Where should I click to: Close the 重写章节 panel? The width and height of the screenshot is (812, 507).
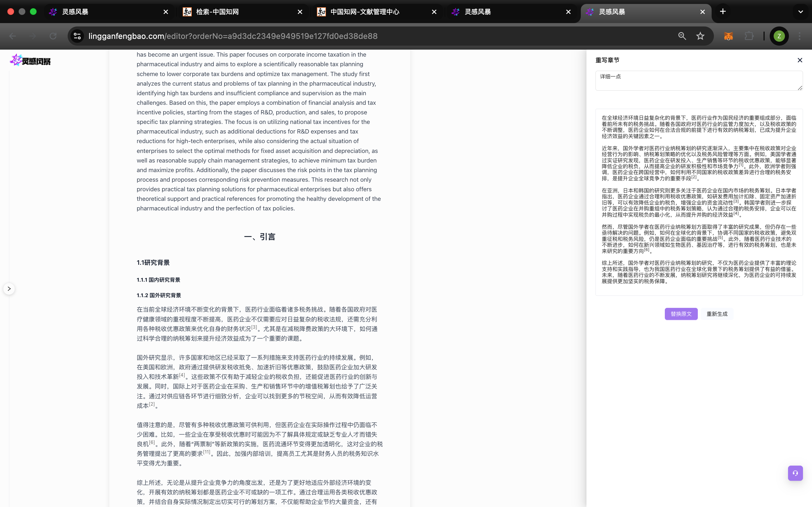(x=800, y=60)
